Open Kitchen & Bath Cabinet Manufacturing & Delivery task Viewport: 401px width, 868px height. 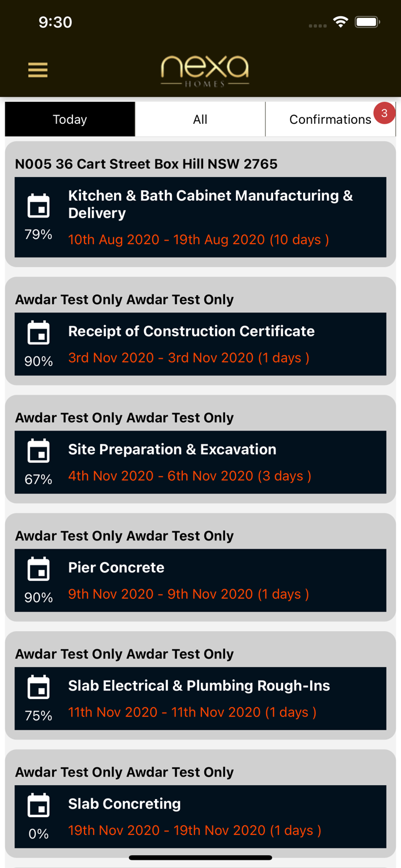pos(210,204)
